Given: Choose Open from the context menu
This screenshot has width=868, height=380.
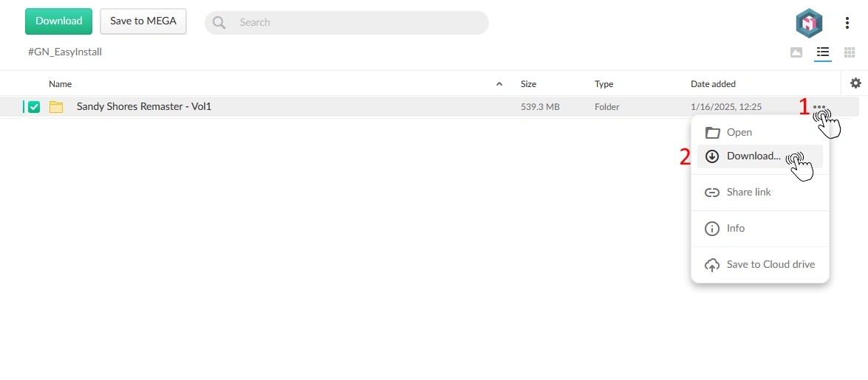Looking at the screenshot, I should pos(739,133).
